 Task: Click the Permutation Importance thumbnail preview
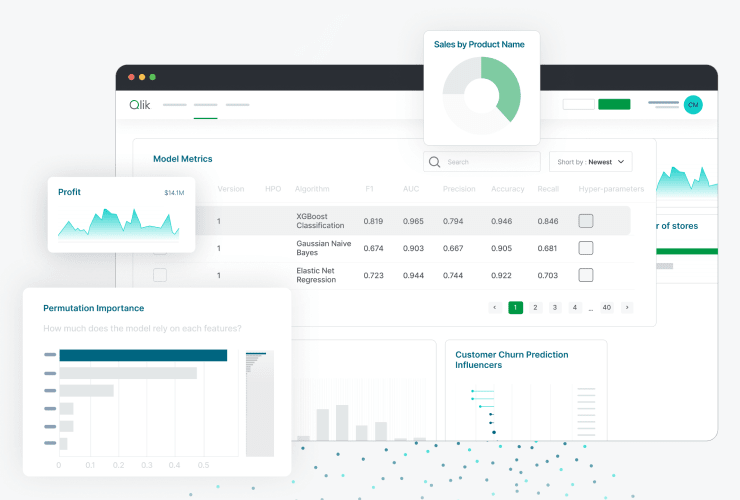[256, 400]
